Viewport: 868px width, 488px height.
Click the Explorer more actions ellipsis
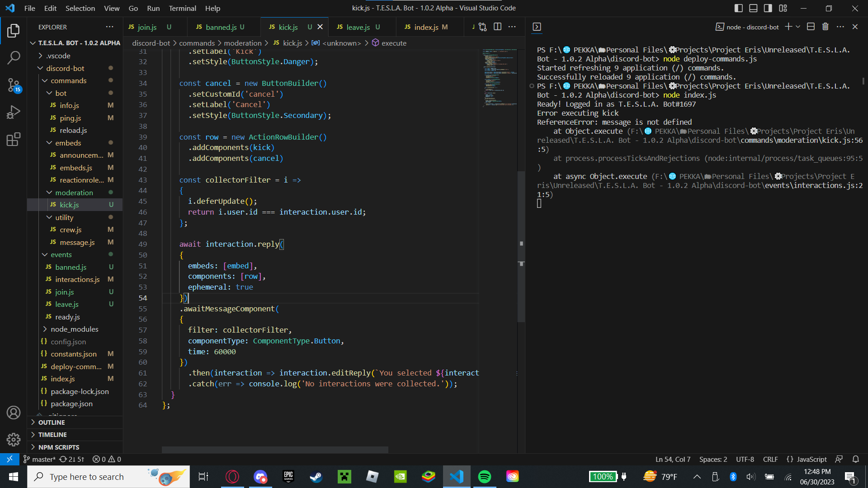(110, 27)
